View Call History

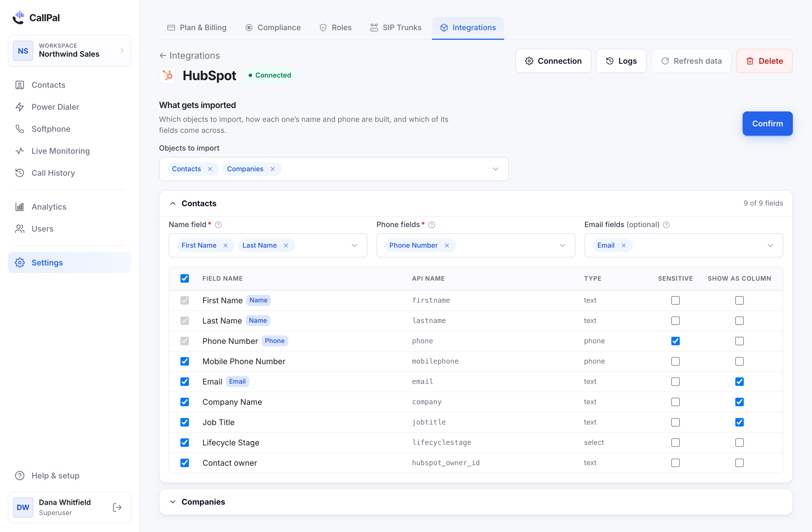(x=69, y=173)
